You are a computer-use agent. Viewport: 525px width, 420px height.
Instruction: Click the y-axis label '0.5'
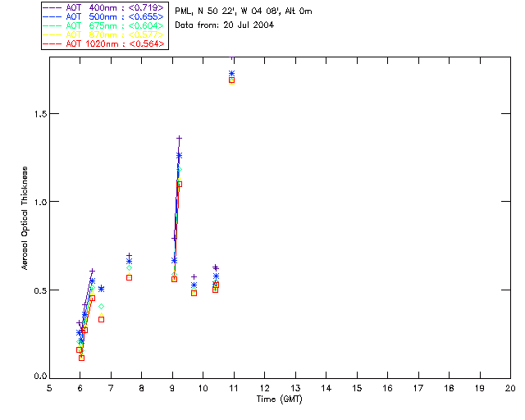[39, 290]
